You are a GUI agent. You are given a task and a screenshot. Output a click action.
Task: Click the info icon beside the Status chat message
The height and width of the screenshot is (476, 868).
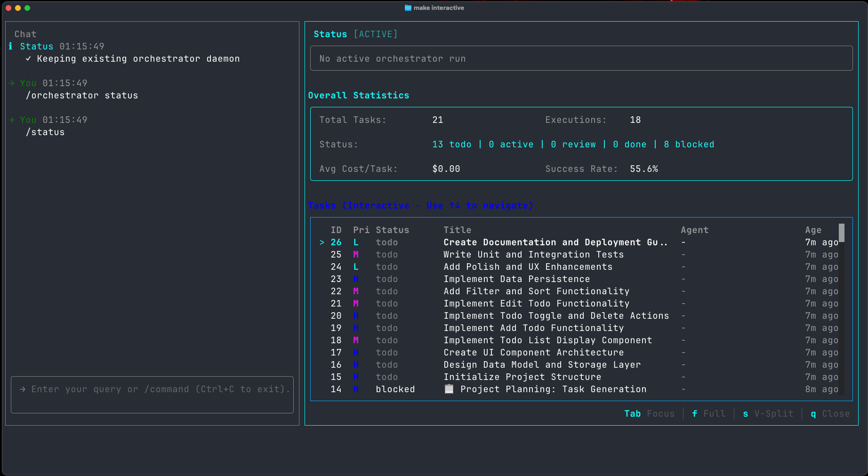click(10, 46)
